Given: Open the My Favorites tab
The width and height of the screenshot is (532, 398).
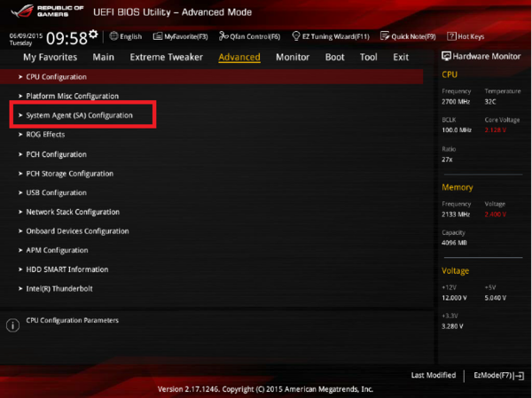Looking at the screenshot, I should [x=51, y=57].
